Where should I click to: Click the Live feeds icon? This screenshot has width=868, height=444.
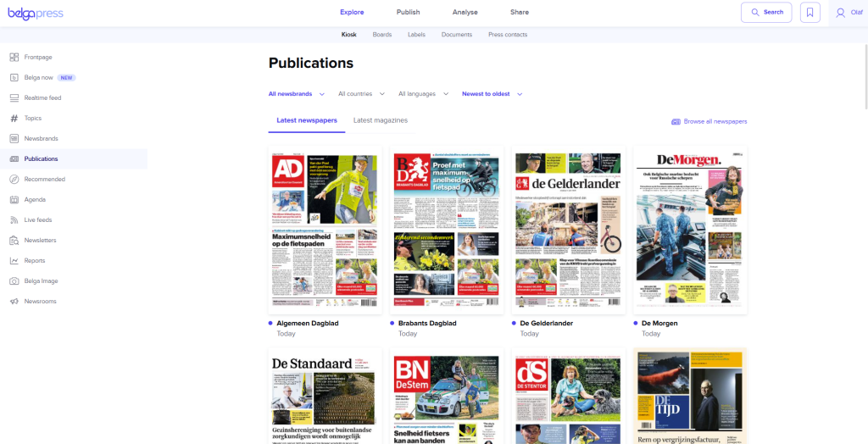pos(14,220)
